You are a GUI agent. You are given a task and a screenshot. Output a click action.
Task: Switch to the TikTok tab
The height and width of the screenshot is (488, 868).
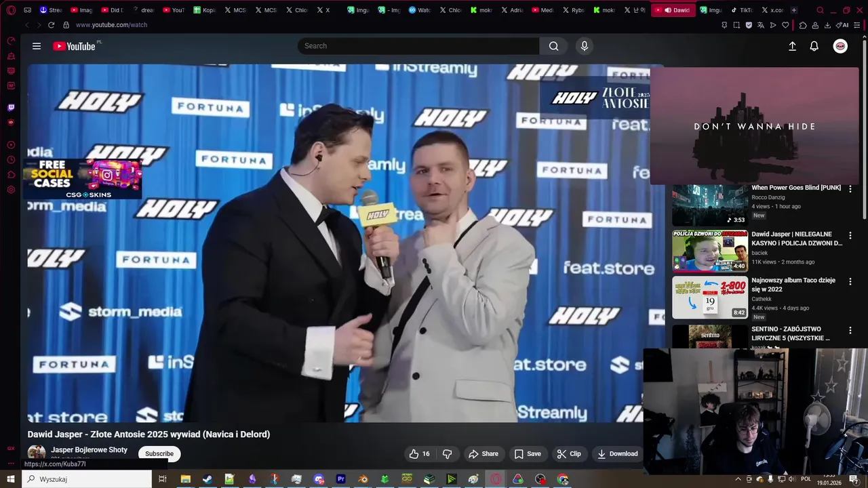[742, 10]
